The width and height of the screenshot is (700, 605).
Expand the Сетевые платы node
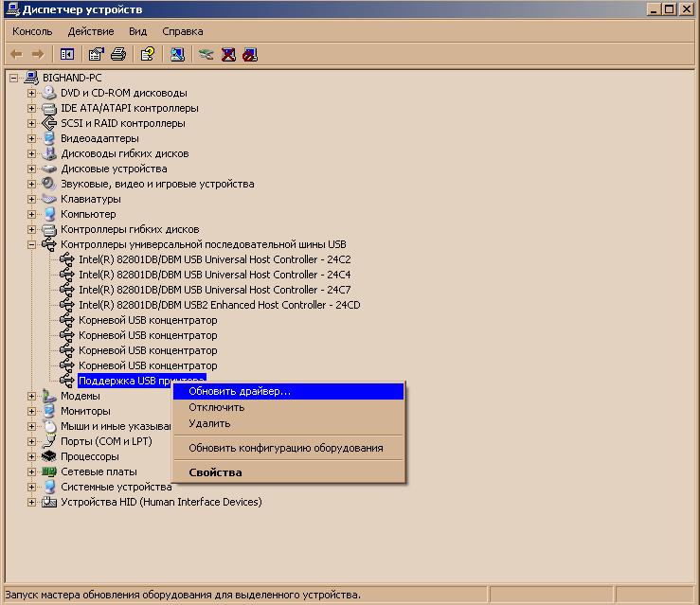(x=31, y=472)
